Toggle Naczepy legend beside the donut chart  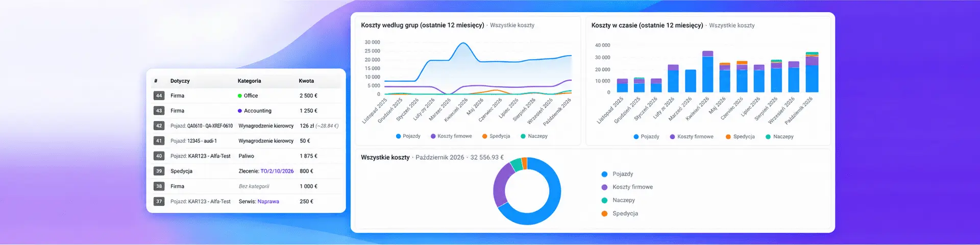click(x=618, y=201)
